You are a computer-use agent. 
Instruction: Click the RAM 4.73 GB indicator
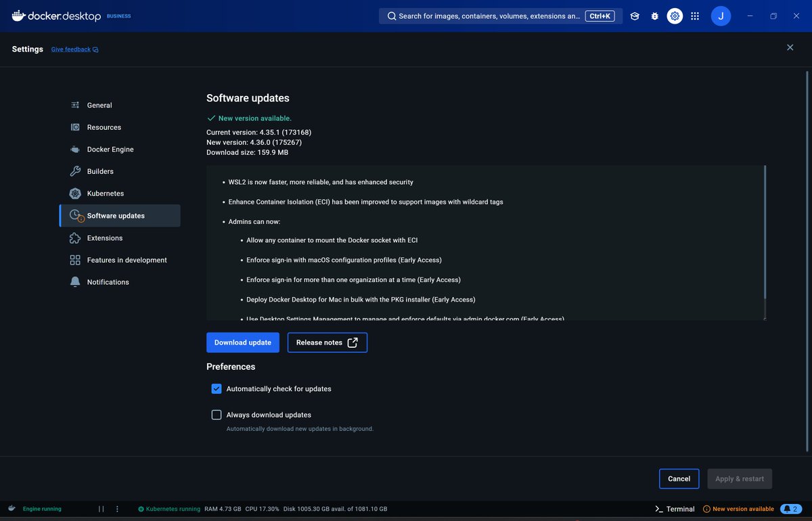coord(223,509)
